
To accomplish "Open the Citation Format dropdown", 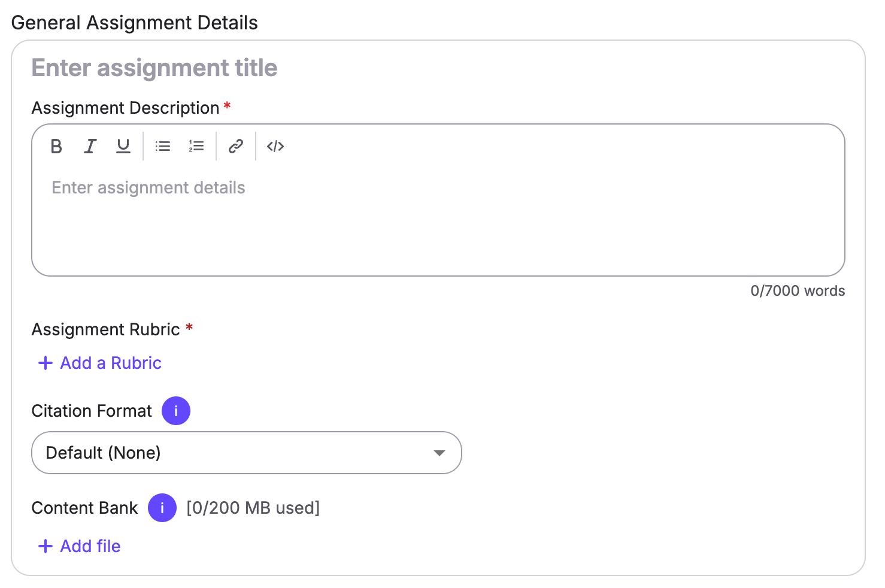I will [x=247, y=453].
